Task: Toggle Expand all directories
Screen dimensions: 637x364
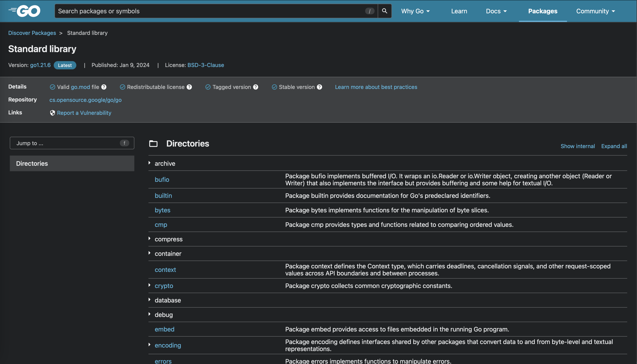Action: (x=614, y=146)
